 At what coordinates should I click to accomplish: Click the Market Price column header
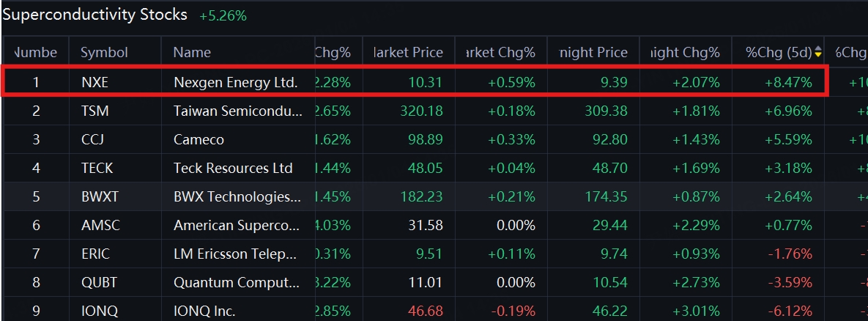pyautogui.click(x=408, y=52)
